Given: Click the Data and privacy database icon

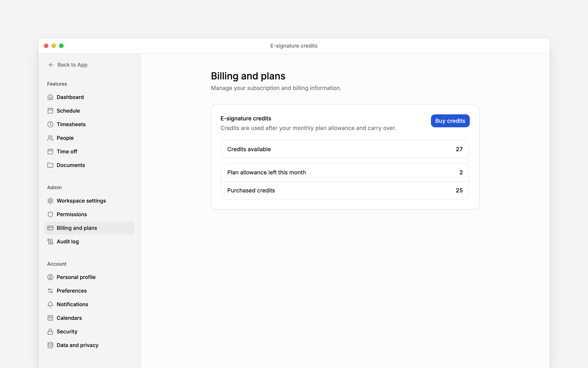Looking at the screenshot, I should (x=50, y=345).
